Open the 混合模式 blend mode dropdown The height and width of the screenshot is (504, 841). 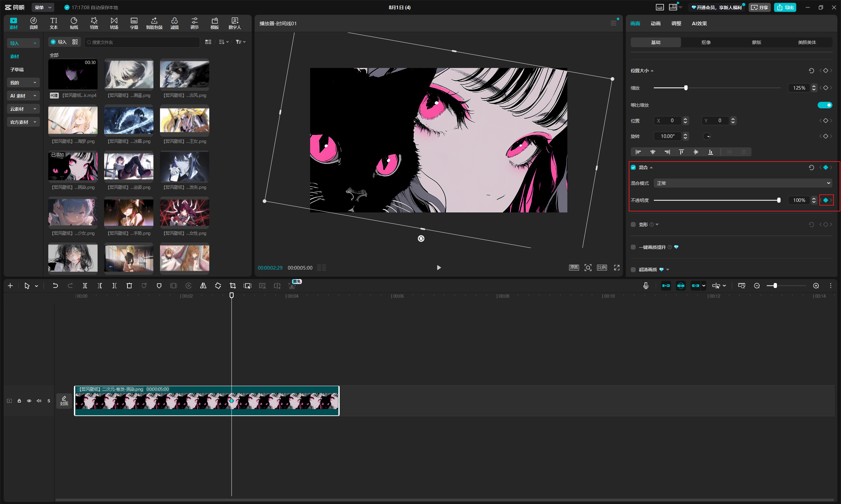click(x=743, y=183)
